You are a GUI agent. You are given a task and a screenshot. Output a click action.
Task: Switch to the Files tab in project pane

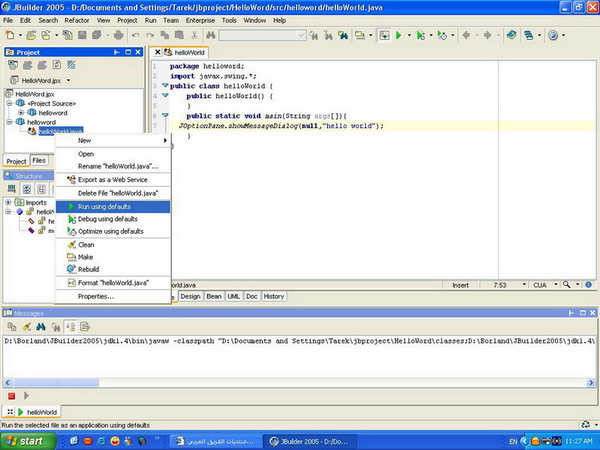[39, 161]
